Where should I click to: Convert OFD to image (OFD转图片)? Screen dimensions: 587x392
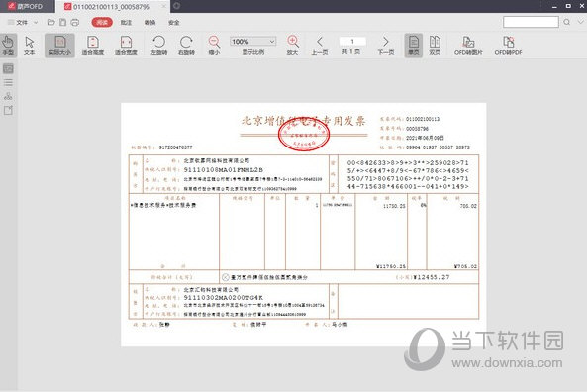click(468, 46)
